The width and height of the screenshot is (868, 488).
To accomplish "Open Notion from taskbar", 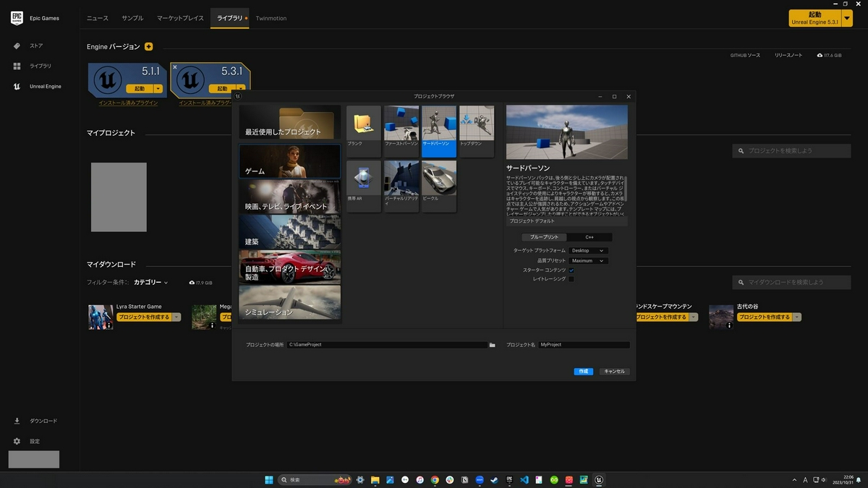I will tap(464, 479).
